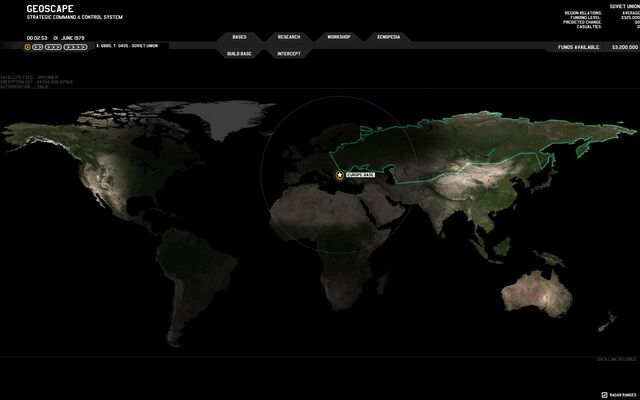Toggle the Radar Ranges checkbox

[605, 395]
